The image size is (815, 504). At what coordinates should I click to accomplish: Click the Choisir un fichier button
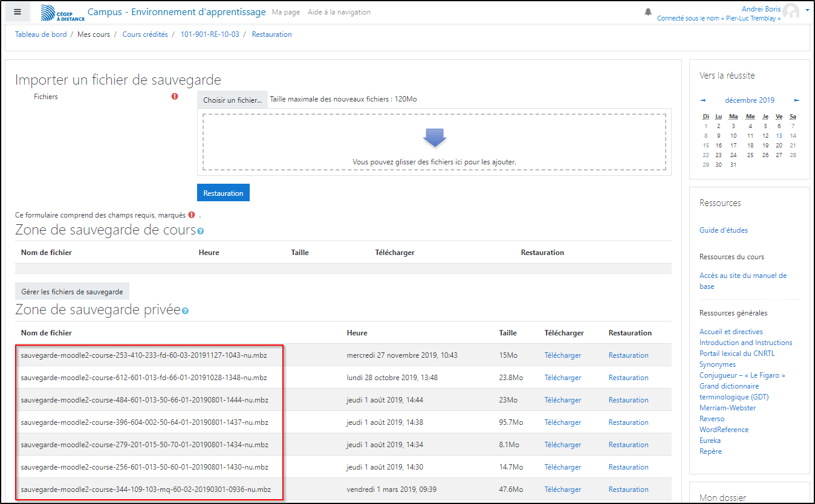[x=232, y=100]
